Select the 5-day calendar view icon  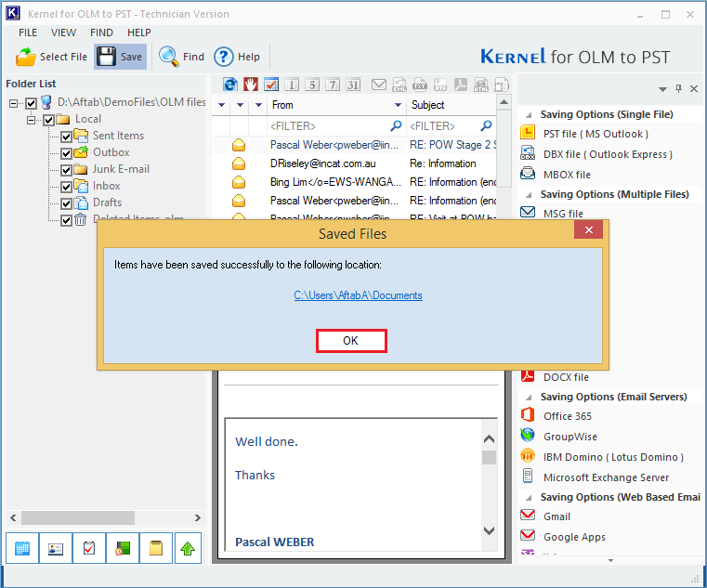point(312,85)
